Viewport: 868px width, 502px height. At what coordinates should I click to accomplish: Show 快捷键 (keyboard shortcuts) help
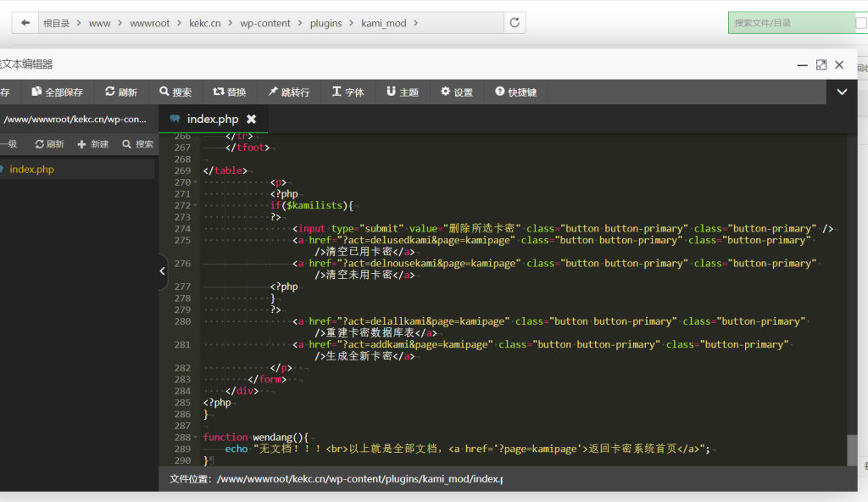click(x=515, y=92)
